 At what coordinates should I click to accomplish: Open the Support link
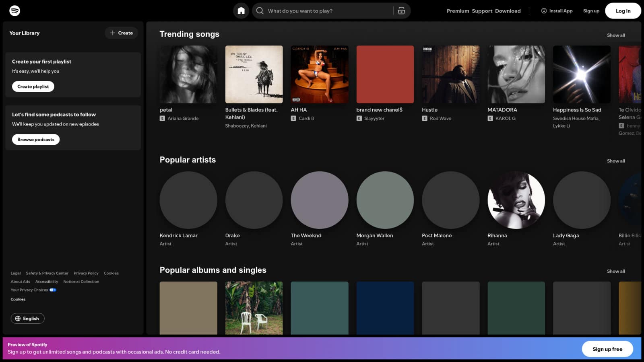tap(482, 11)
